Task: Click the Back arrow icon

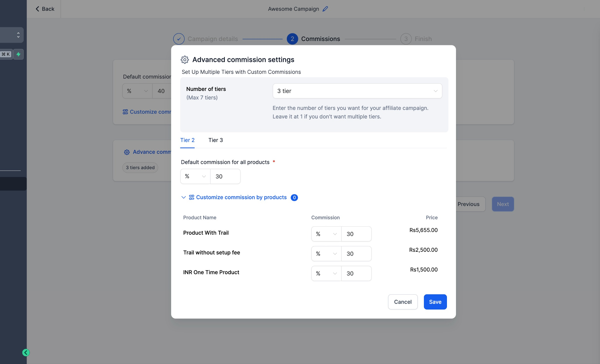Action: tap(37, 9)
